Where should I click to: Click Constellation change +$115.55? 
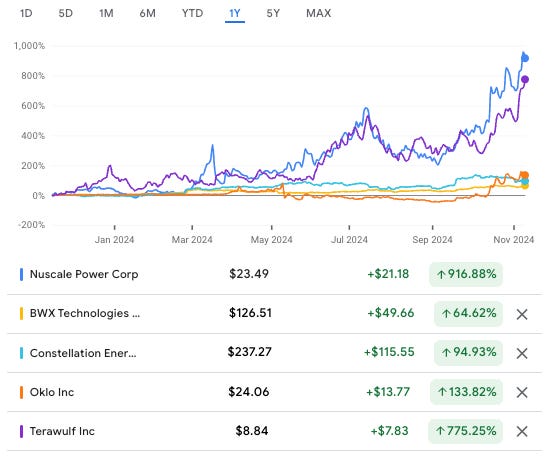pyautogui.click(x=389, y=352)
